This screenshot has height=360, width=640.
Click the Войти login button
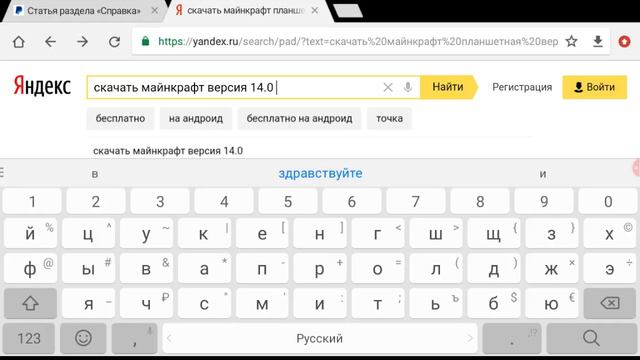tap(595, 87)
